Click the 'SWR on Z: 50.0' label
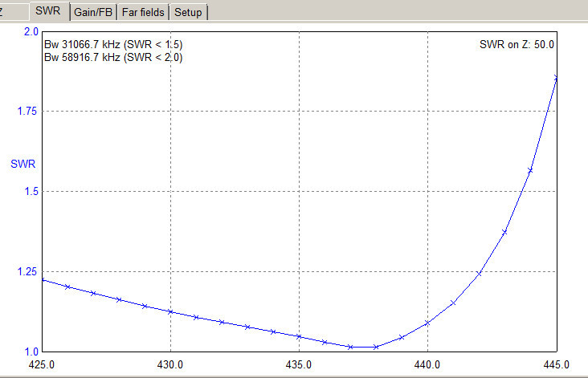The height and width of the screenshot is (378, 588). [x=517, y=45]
